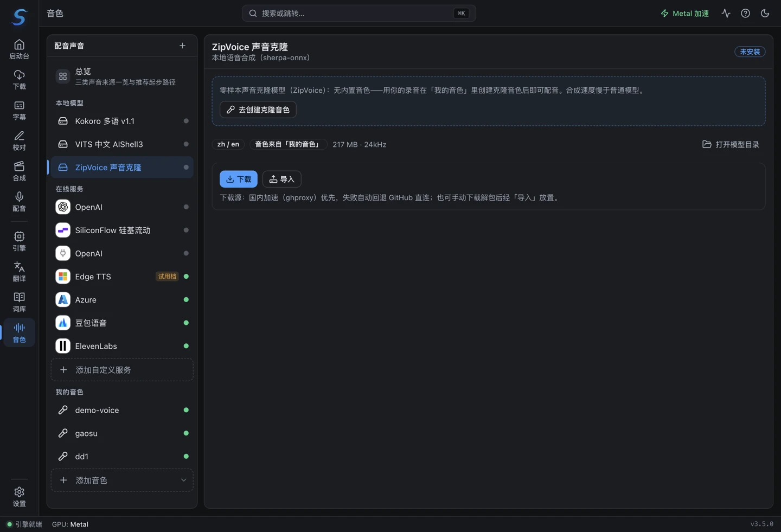Click the 音色来自「我的音色」 tag
Screen dimensions: 781x532
288,144
